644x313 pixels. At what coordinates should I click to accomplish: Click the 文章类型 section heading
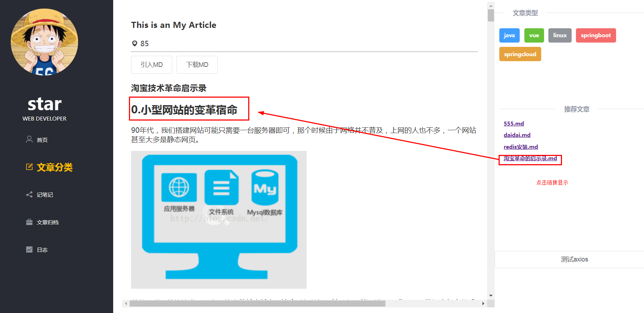(525, 13)
